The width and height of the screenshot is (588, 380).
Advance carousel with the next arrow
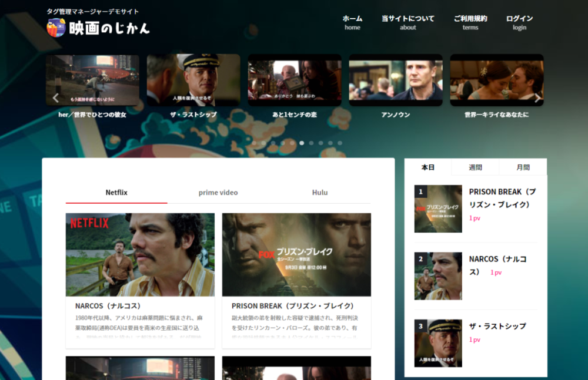coord(537,98)
